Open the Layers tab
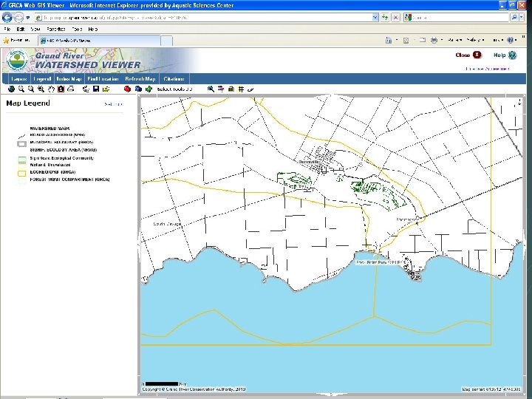The height and width of the screenshot is (399, 532). point(18,78)
